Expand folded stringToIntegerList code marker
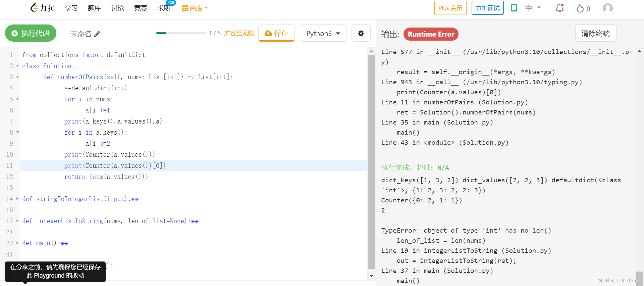This screenshot has height=286, width=644. (135, 199)
